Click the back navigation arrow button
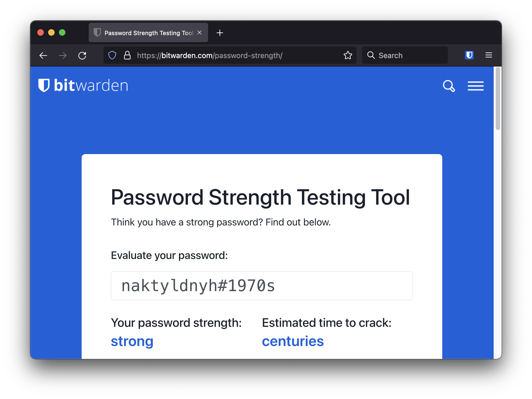532x399 pixels. coord(43,55)
